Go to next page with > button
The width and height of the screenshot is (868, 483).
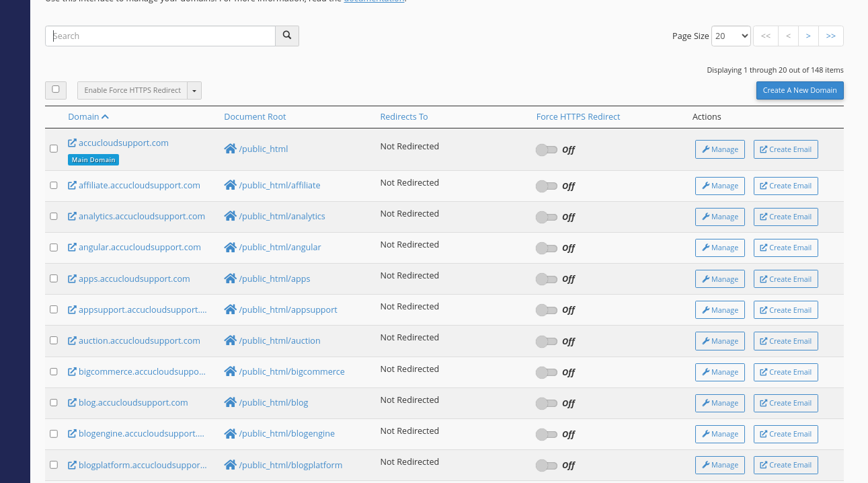coord(808,36)
